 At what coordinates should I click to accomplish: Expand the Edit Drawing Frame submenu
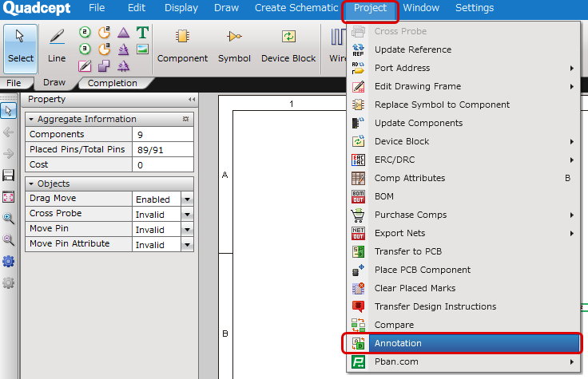tap(463, 86)
